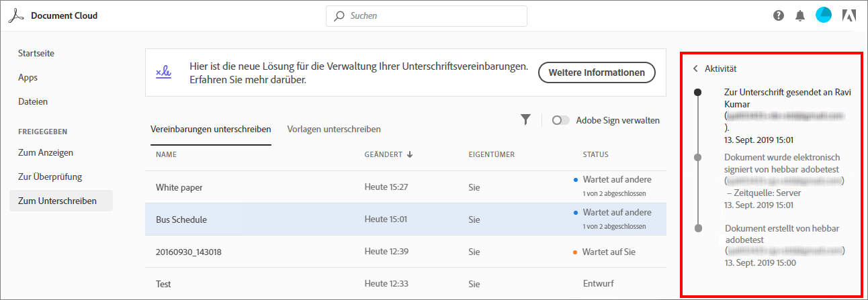Sort by the Geändert column arrow

point(410,154)
